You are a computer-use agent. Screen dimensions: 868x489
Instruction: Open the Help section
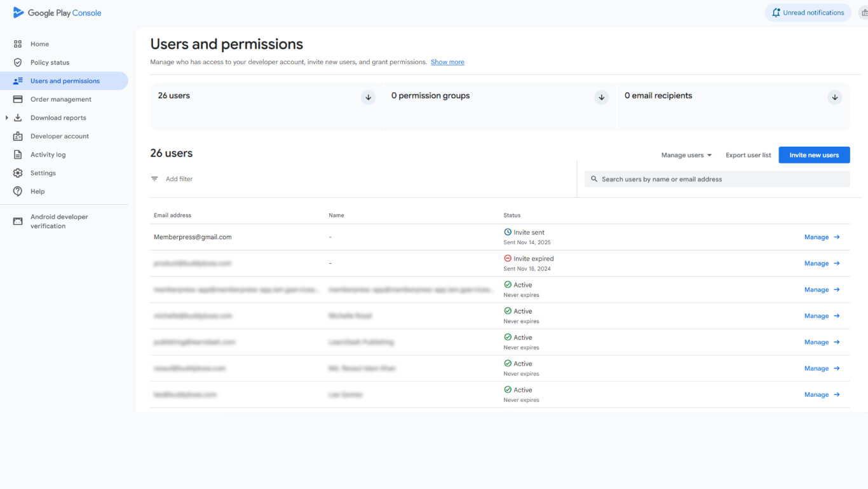pyautogui.click(x=37, y=191)
